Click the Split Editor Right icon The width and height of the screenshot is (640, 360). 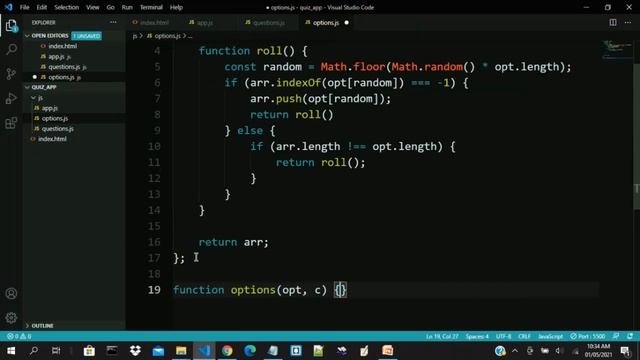(613, 22)
